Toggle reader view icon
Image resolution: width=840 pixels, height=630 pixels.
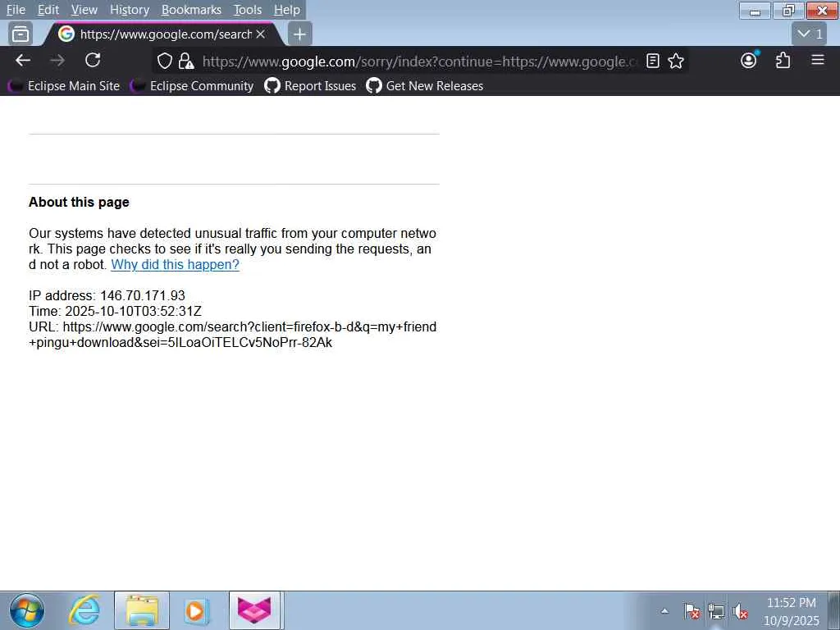click(652, 61)
